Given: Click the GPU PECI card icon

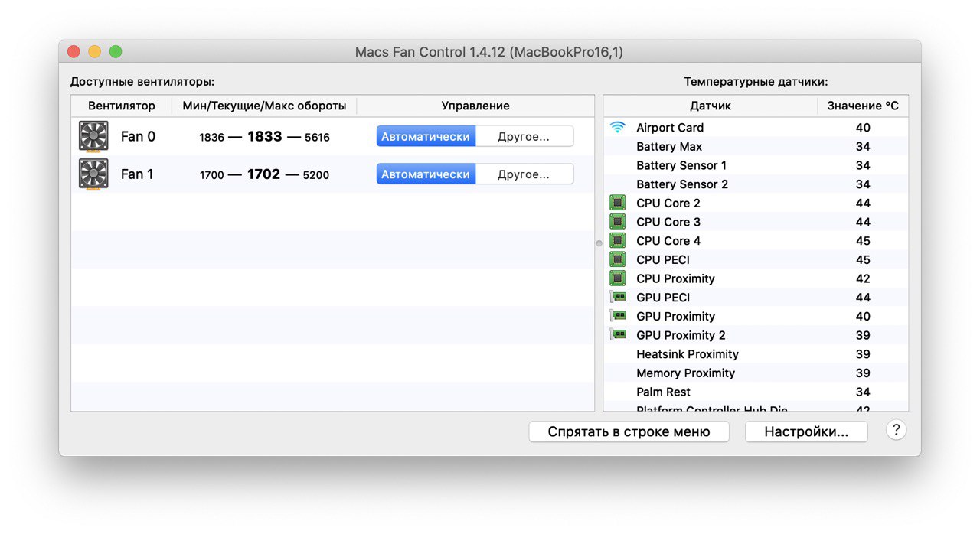Looking at the screenshot, I should coord(618,297).
